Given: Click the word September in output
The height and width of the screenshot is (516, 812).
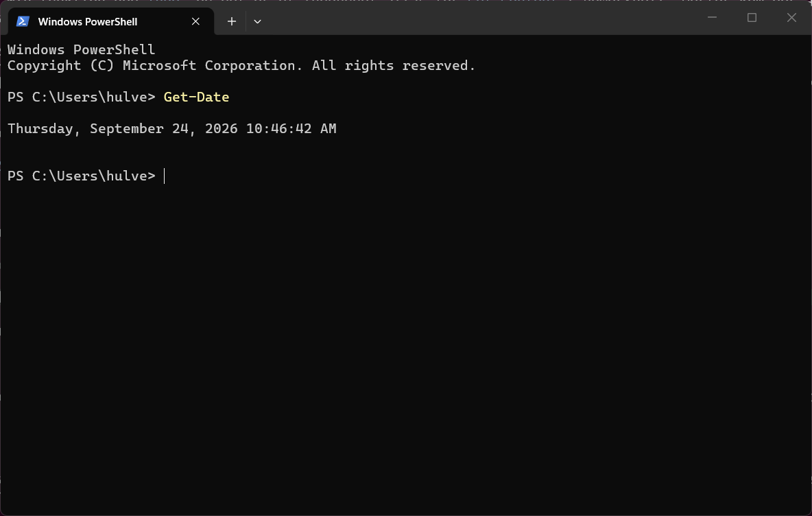Looking at the screenshot, I should (127, 128).
